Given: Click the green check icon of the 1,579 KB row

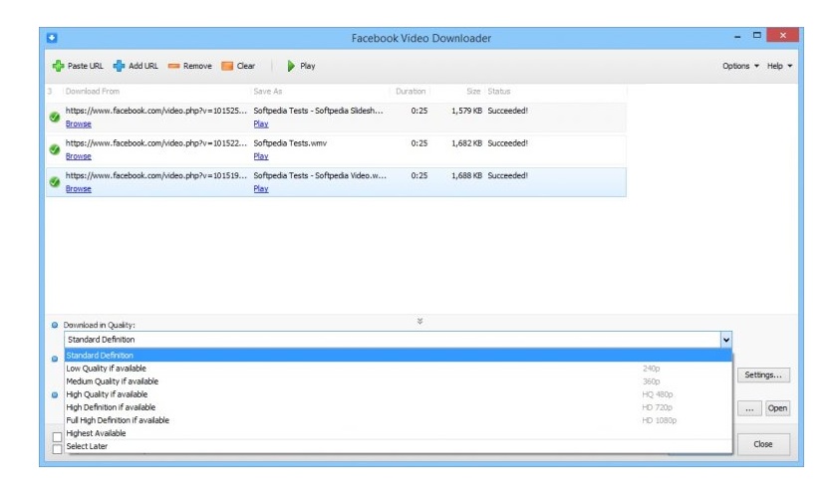Looking at the screenshot, I should pos(54,117).
